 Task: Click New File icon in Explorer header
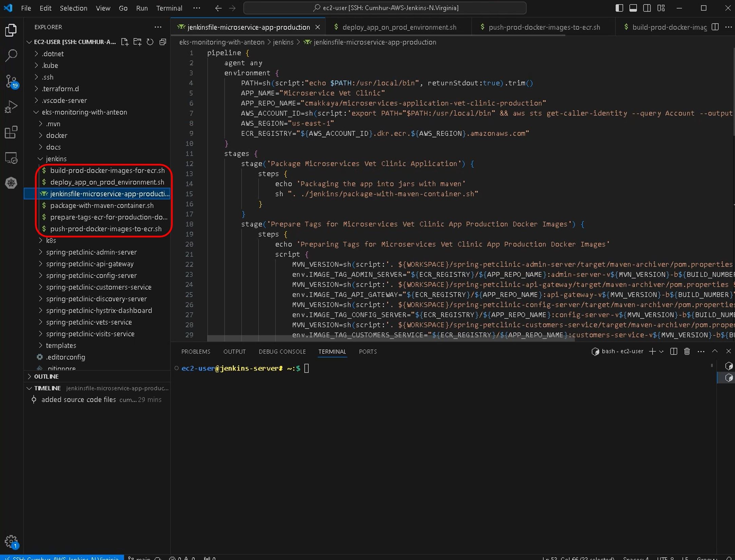coord(125,42)
